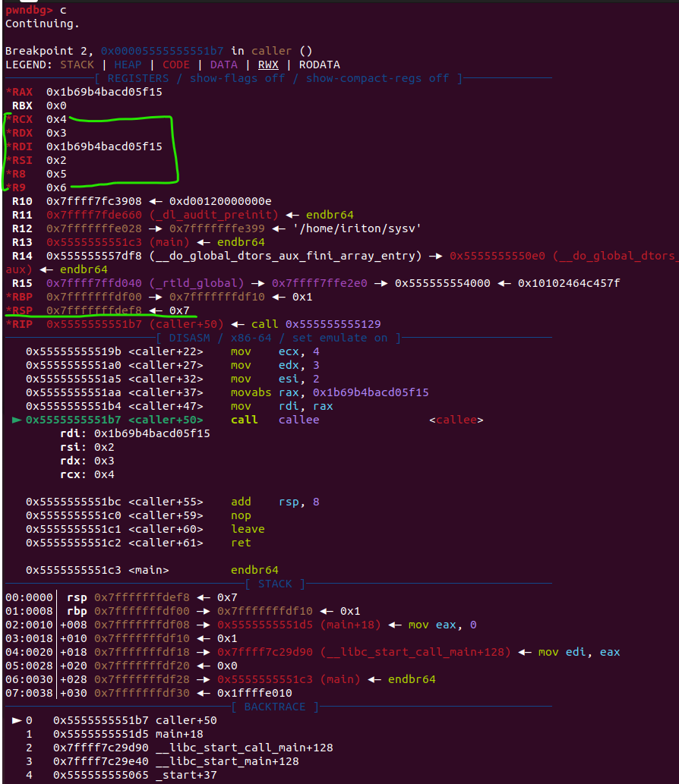
Task: Select the '/home/iriton/sysv' path string
Action: 357,228
